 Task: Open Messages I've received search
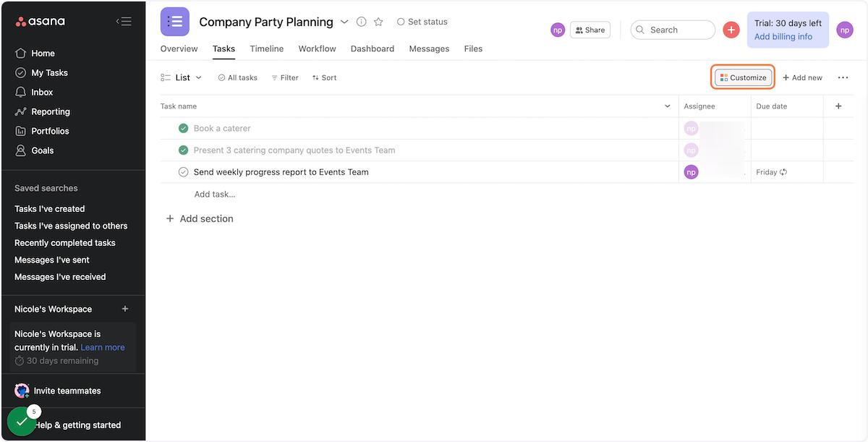60,277
